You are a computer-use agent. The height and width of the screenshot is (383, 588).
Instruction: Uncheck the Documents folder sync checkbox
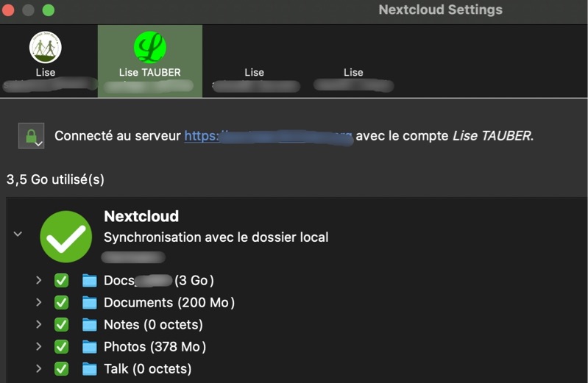(x=62, y=302)
